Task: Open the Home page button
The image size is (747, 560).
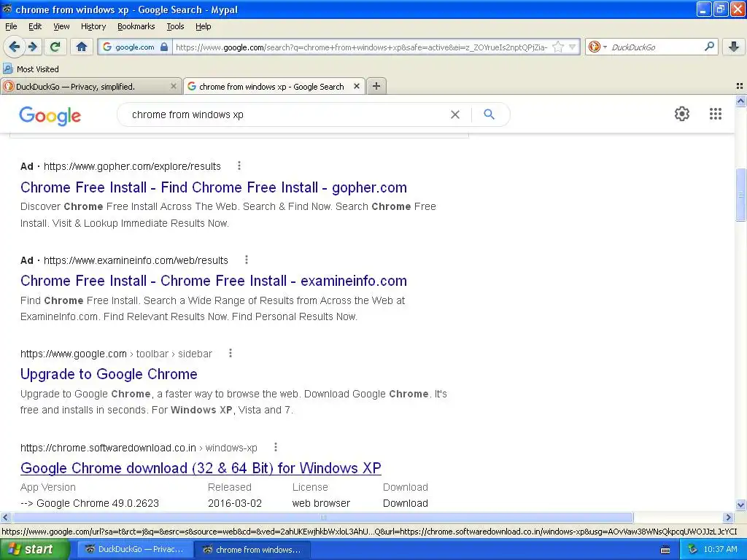Action: 82,47
